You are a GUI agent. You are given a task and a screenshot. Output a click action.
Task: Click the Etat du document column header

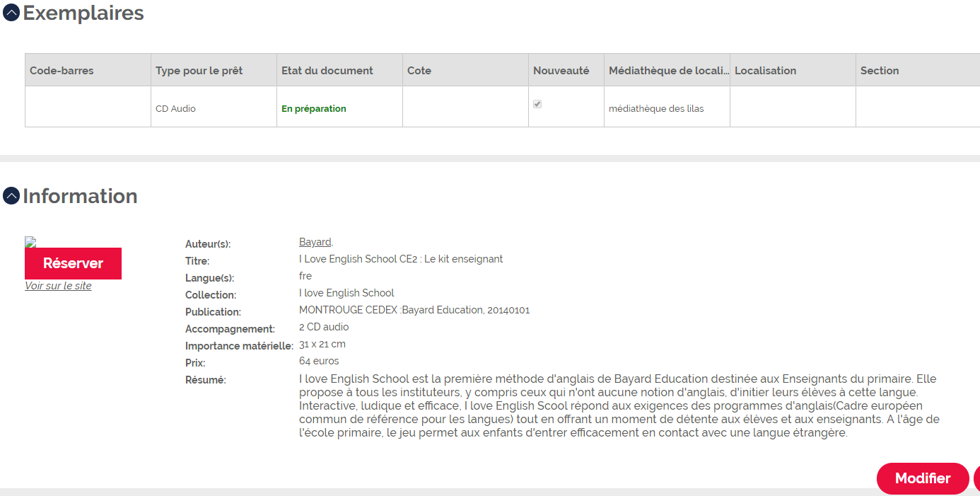pos(339,70)
